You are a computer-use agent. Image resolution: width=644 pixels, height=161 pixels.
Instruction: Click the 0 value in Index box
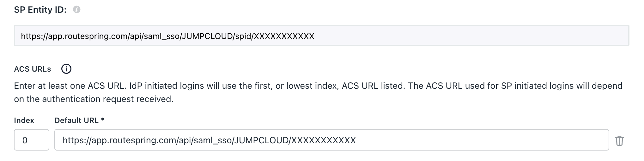[x=25, y=140]
